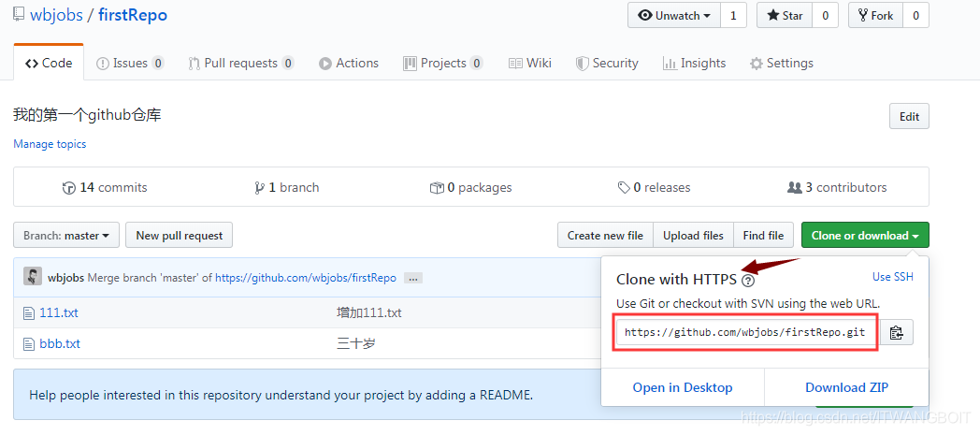Open the github.com/wbjobs/firstRepo commit link

pyautogui.click(x=306, y=278)
